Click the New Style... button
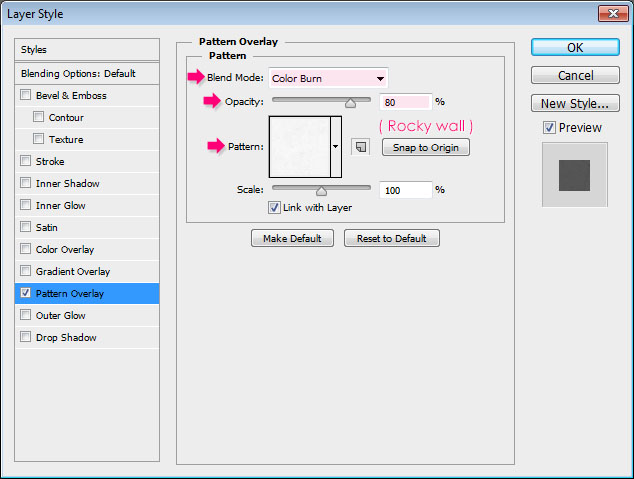634x479 pixels. [575, 103]
